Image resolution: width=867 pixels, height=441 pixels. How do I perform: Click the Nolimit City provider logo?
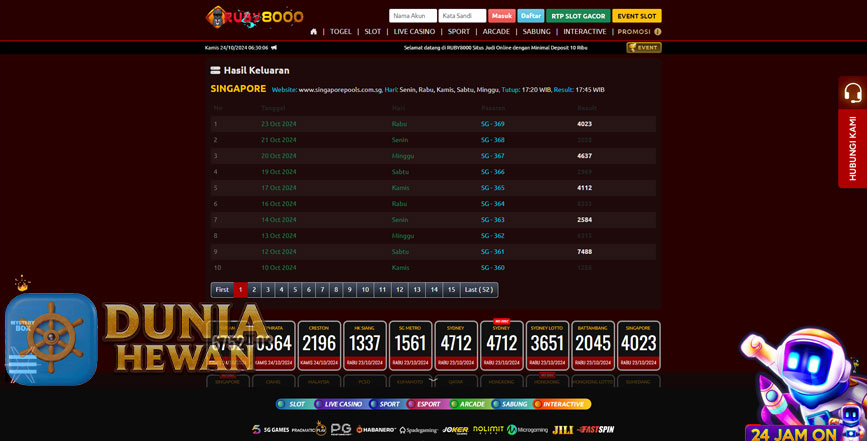click(x=488, y=429)
